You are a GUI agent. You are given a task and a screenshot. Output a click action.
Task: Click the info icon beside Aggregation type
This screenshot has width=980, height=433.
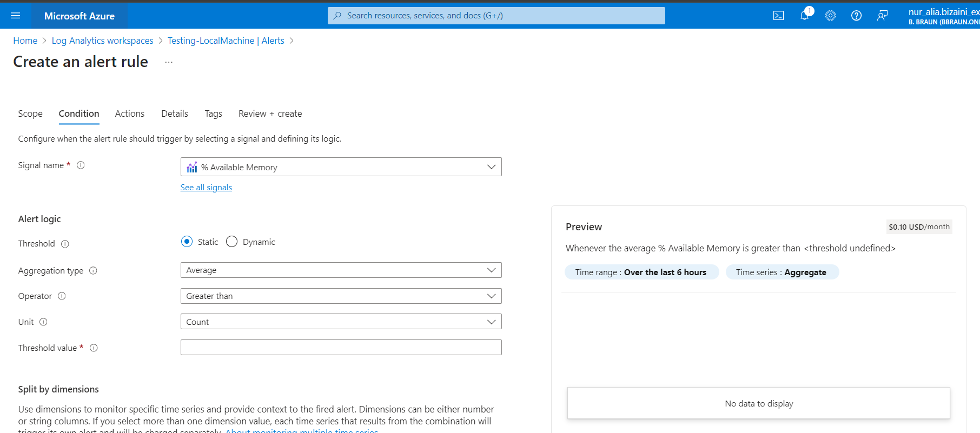pos(93,270)
